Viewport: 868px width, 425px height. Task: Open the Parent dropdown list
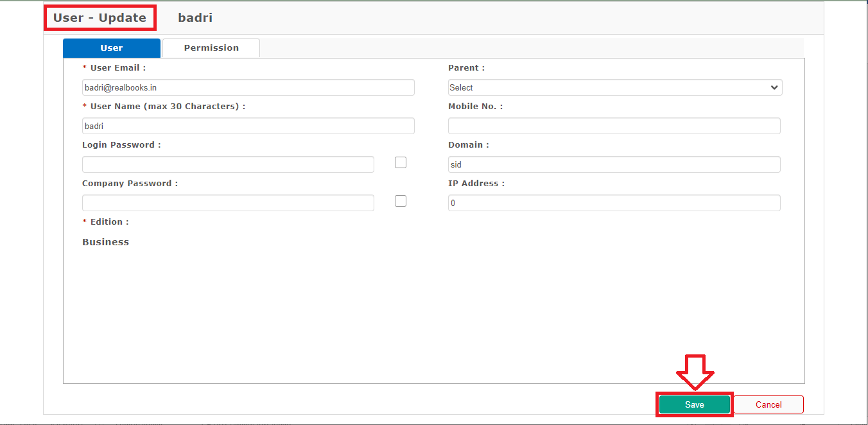click(x=614, y=87)
